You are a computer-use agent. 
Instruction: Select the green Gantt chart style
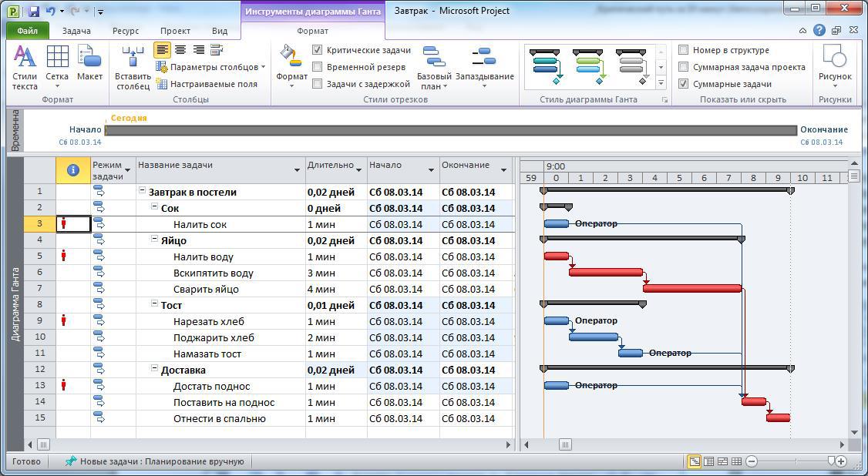[588, 67]
